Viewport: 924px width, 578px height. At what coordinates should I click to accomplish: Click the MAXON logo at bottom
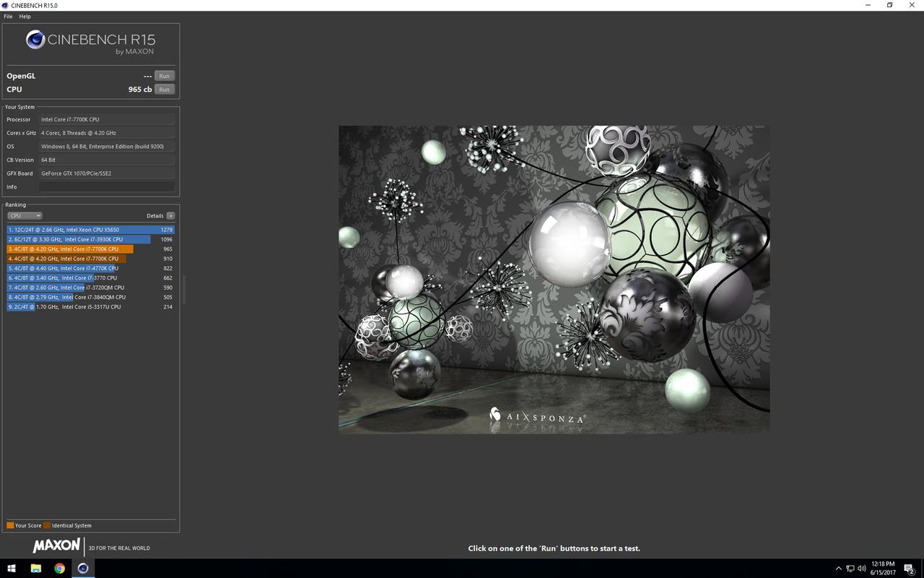(x=56, y=547)
